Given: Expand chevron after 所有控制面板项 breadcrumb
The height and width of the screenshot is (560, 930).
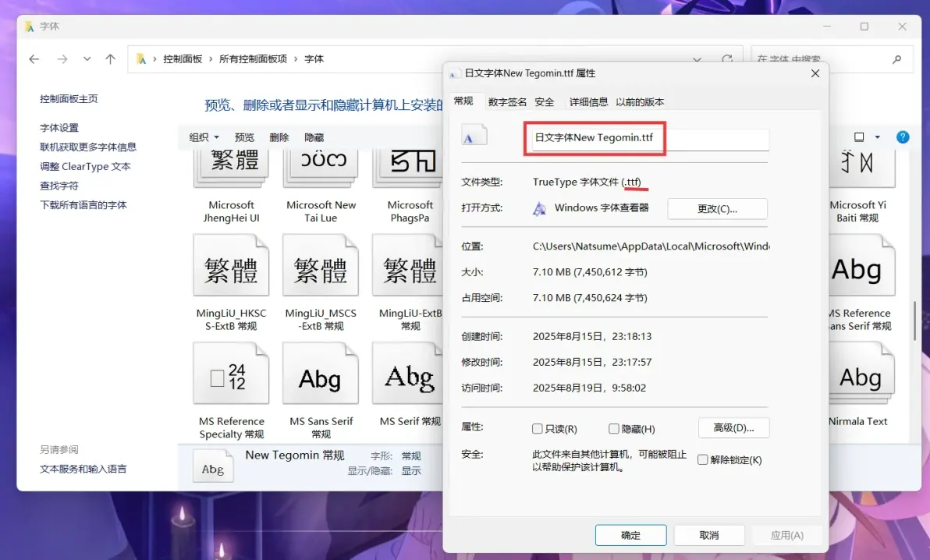Looking at the screenshot, I should (x=296, y=58).
